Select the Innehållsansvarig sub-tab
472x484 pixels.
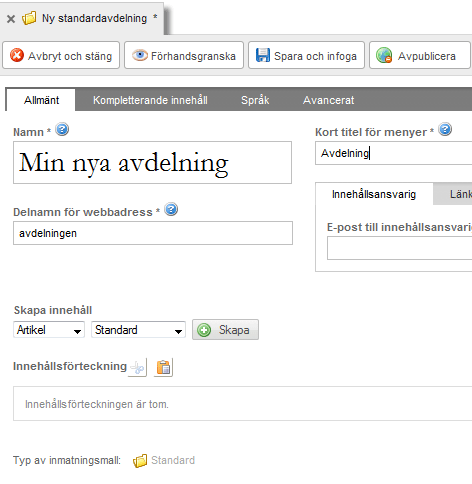[374, 194]
